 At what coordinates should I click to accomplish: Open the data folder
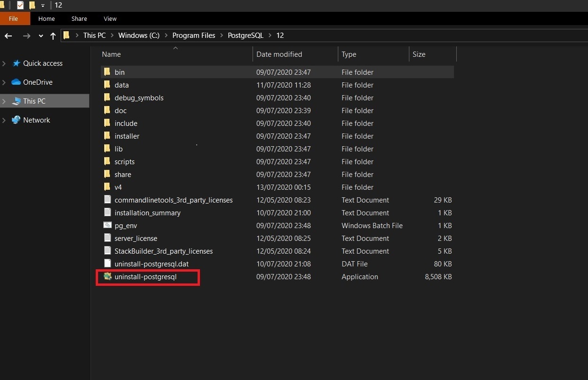click(122, 85)
